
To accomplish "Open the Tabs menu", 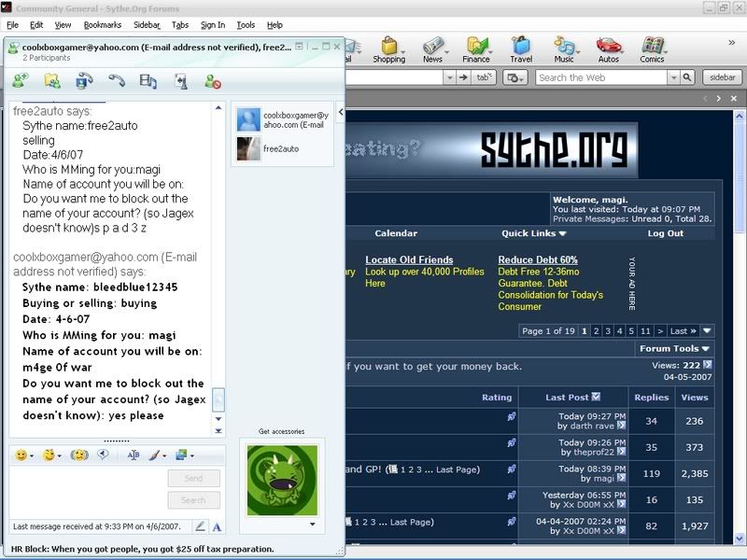I will pos(180,25).
